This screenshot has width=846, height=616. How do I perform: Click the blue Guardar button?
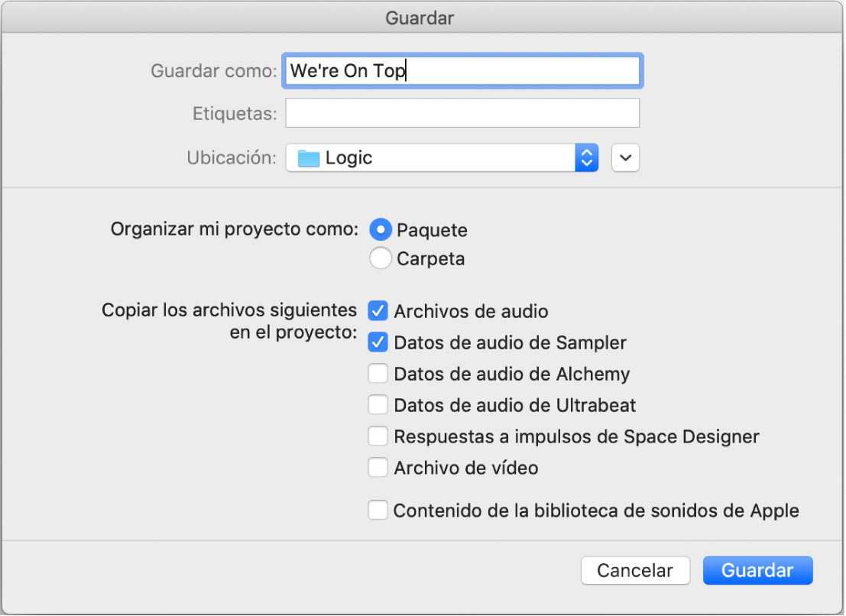pos(757,570)
